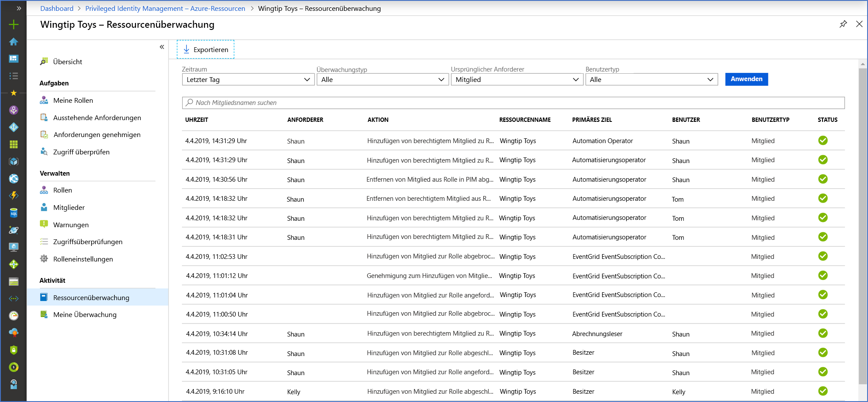
Task: Open the green All resources grid icon
Action: (13, 144)
